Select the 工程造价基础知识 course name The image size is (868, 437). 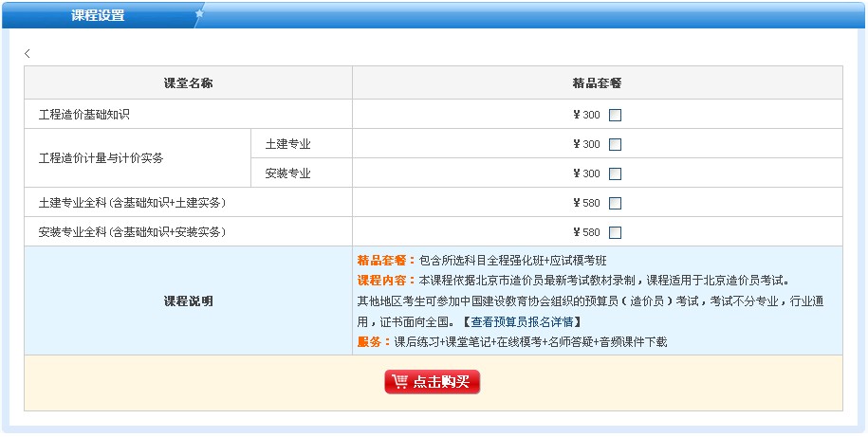click(83, 115)
